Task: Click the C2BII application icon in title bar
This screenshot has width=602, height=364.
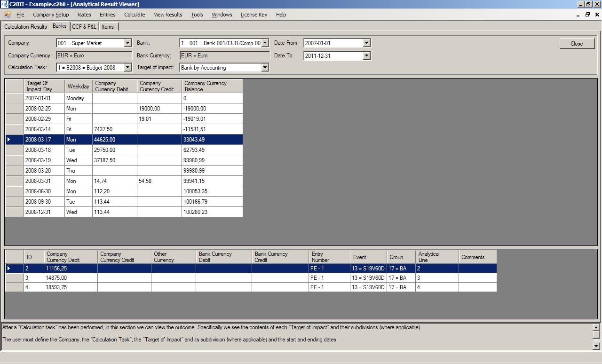Action: [4, 4]
